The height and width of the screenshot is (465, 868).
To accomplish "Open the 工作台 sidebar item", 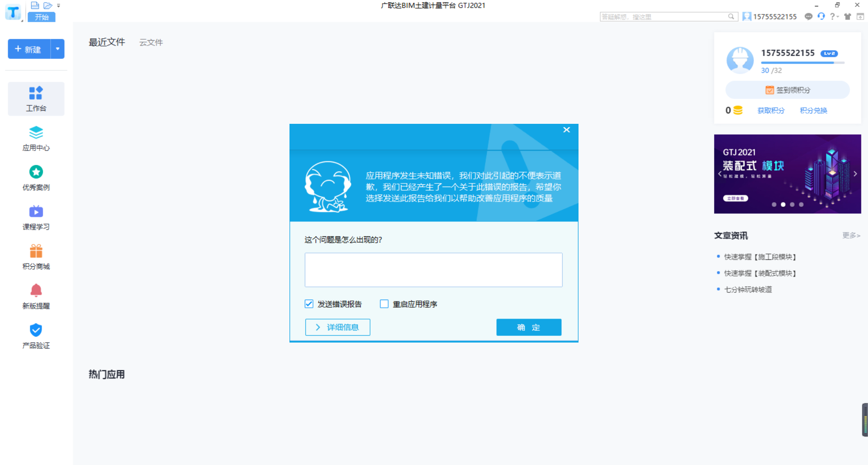I will coord(36,99).
